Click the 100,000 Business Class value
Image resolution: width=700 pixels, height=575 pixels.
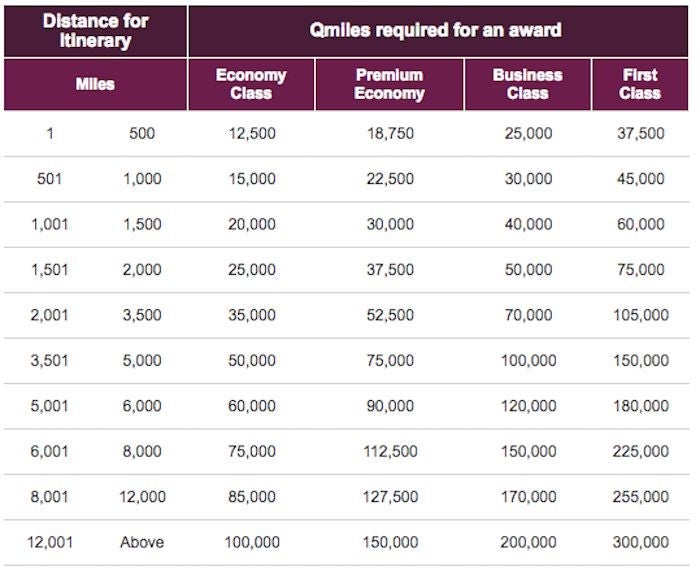click(x=529, y=361)
